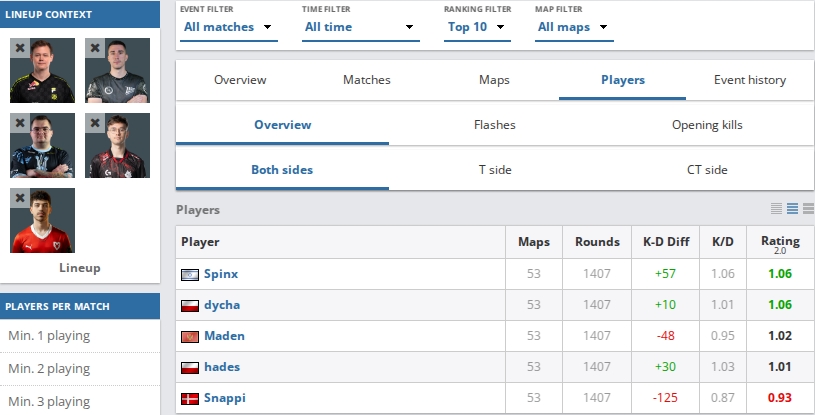
Task: Select Min. 1 playing filter
Action: point(80,335)
